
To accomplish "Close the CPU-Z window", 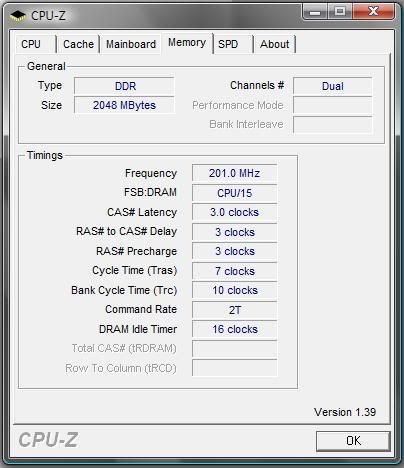I will (374, 12).
